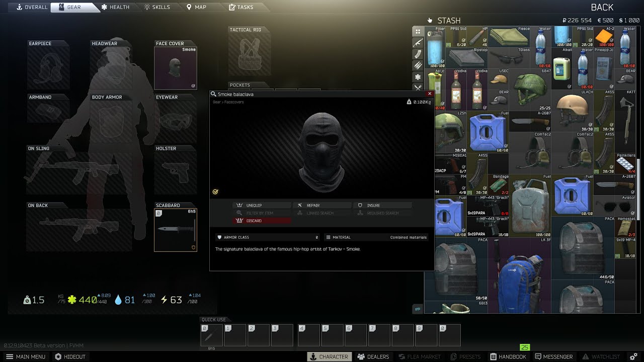The width and height of the screenshot is (644, 362).
Task: Open Main Menu from bottom bar
Action: click(x=25, y=356)
